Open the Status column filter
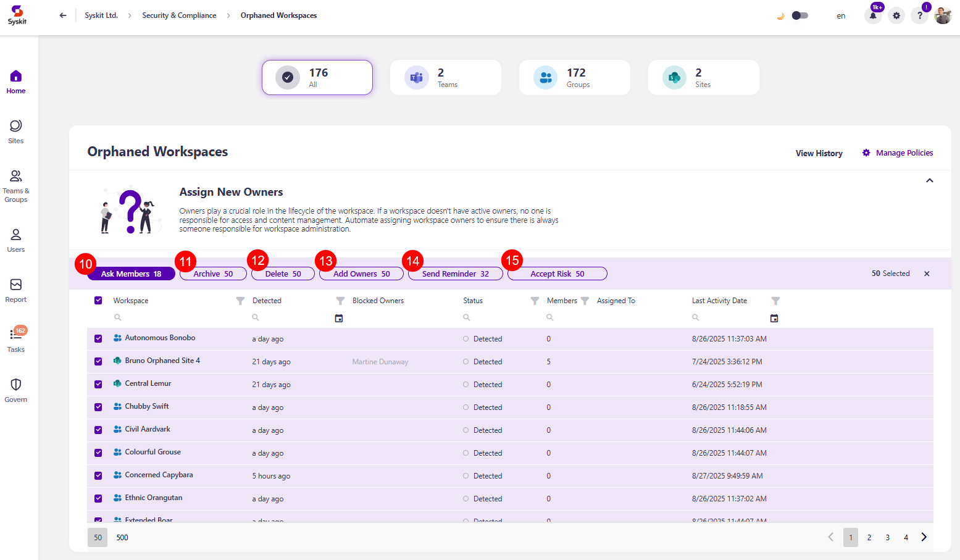The image size is (960, 560). tap(535, 301)
